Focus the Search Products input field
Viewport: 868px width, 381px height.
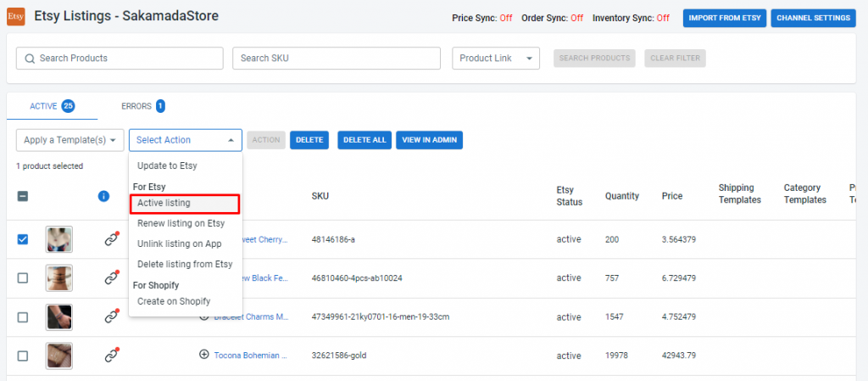120,59
